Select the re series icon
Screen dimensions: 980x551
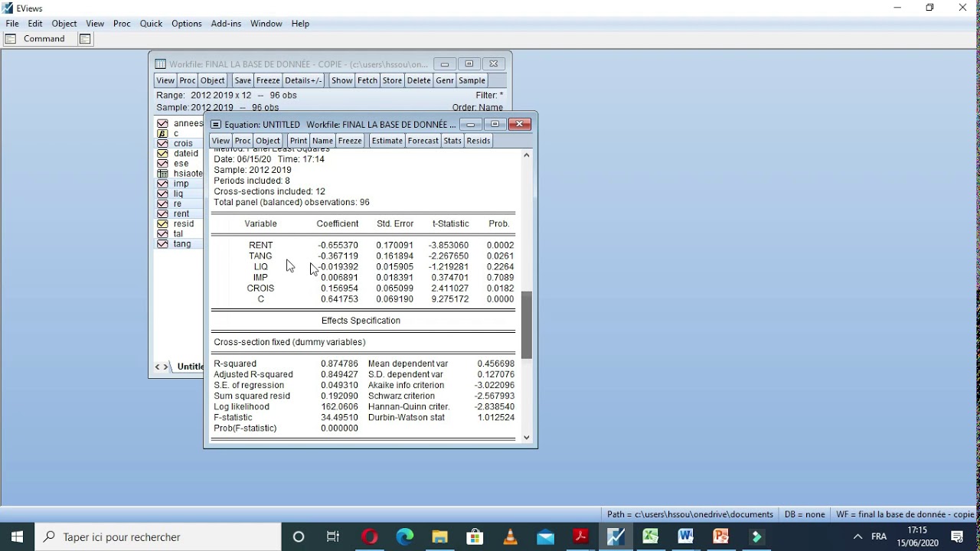(162, 204)
